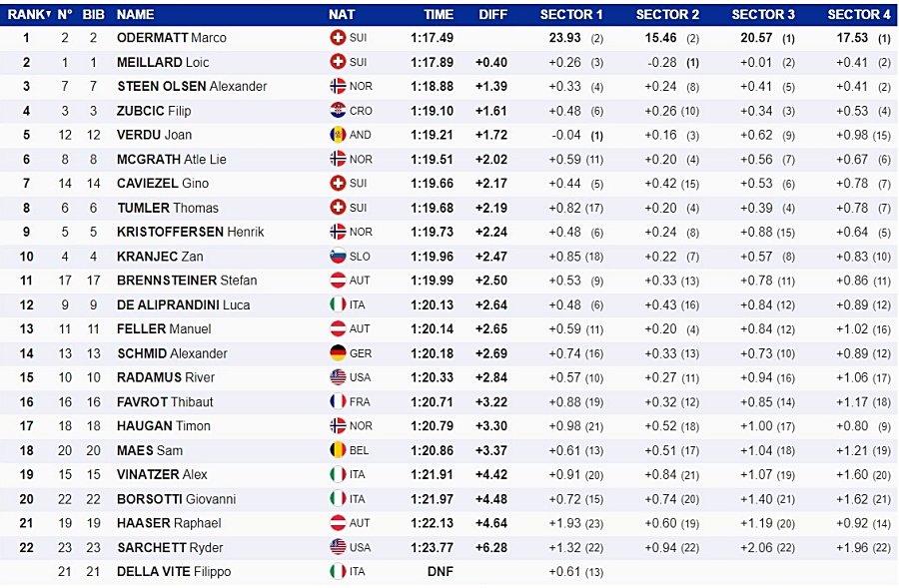Click the Belgian flag beside MAES Sam

tap(338, 450)
